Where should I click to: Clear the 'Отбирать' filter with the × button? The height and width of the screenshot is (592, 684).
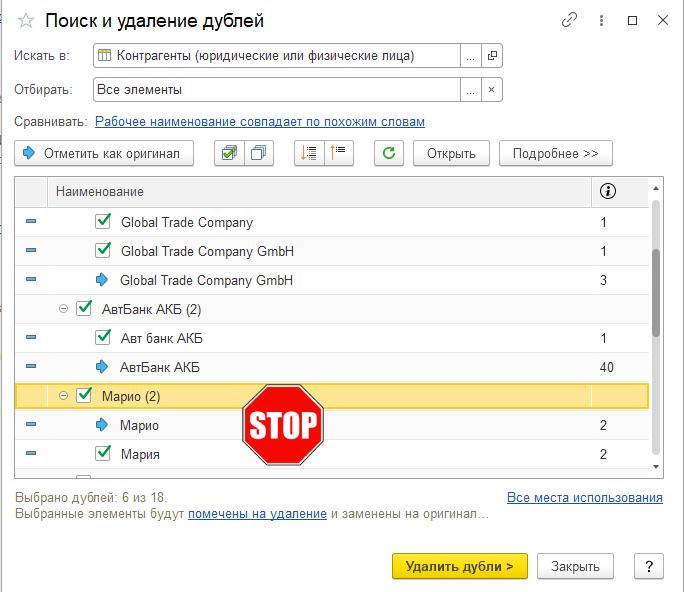492,90
